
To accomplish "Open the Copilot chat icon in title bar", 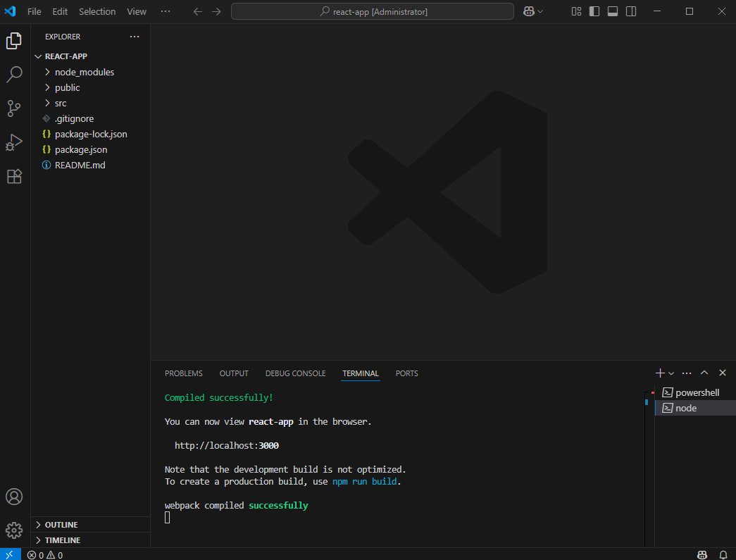I will (x=529, y=12).
